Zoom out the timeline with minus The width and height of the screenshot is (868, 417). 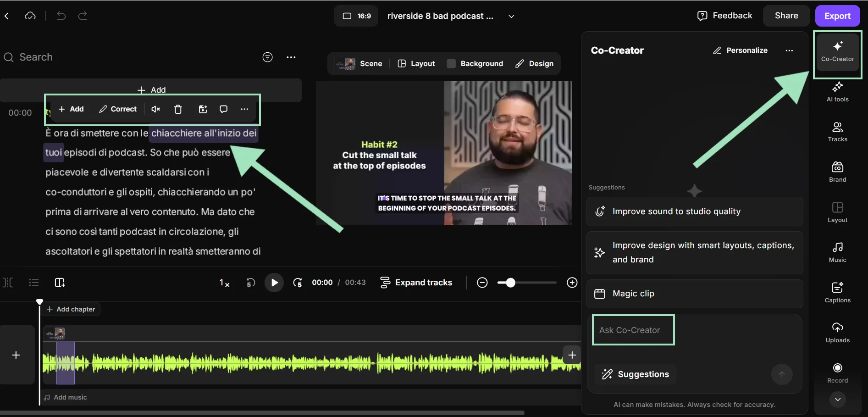[482, 283]
